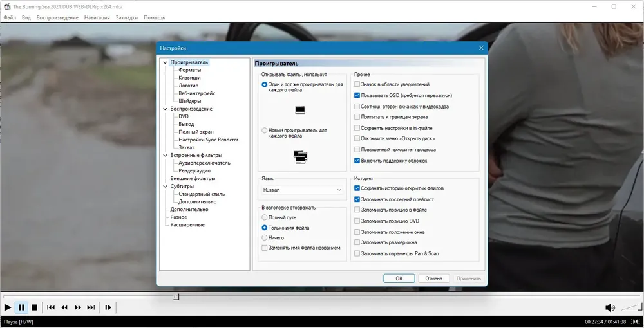Click the rewind (decrease speed) icon
Viewport: 644px width, 328px height.
(64, 307)
